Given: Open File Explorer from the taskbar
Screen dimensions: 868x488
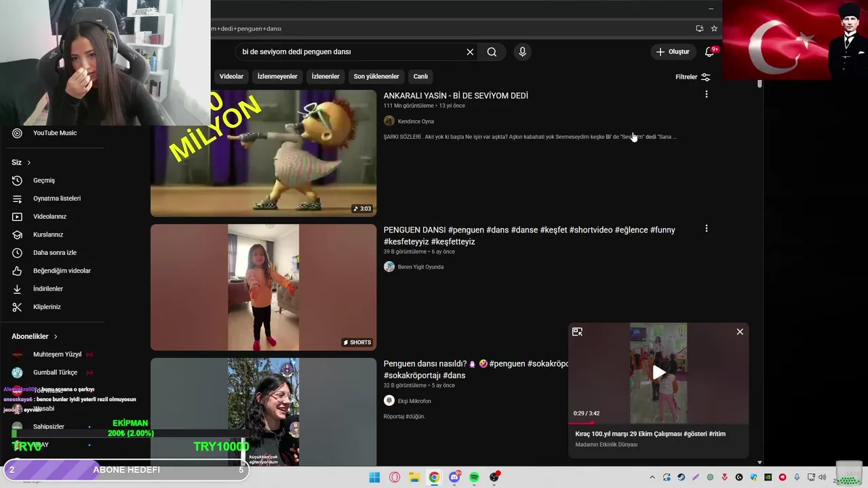Looking at the screenshot, I should 414,477.
